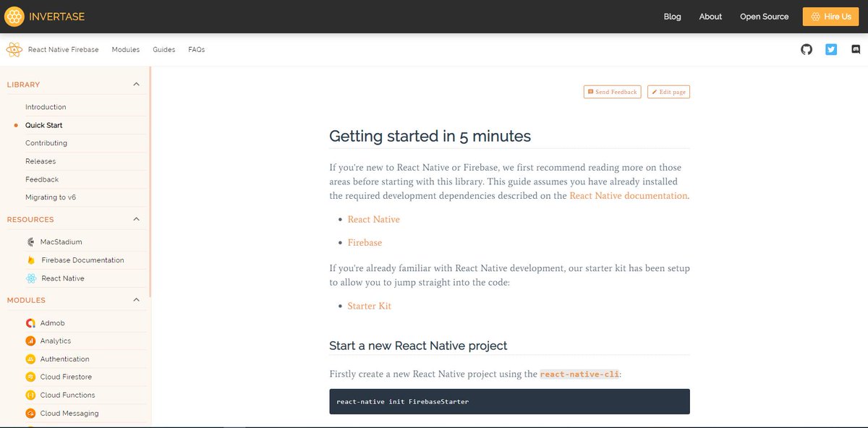The height and width of the screenshot is (428, 868).
Task: Click the react-native init FirebaseStarter code block
Action: click(x=509, y=401)
